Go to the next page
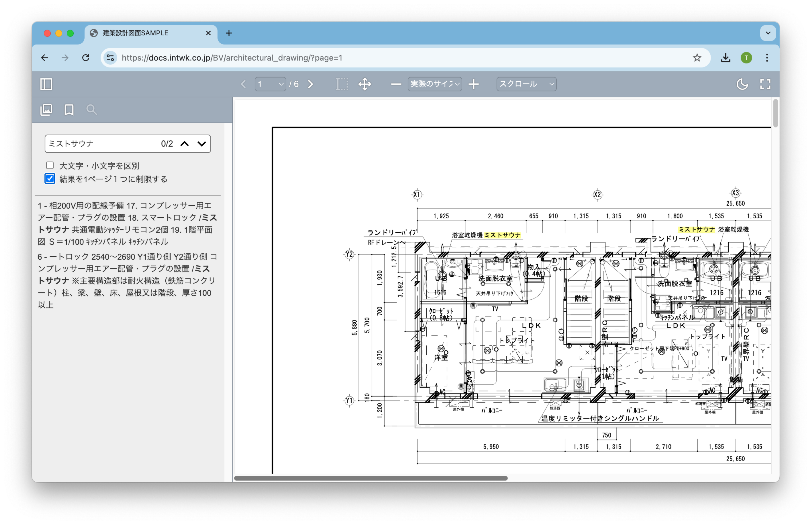 [310, 84]
